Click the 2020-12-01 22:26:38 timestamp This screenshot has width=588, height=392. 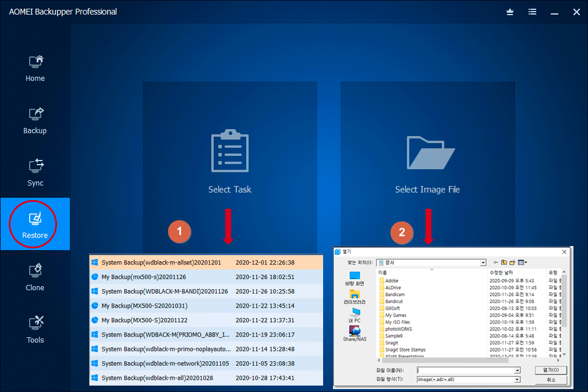(265, 262)
